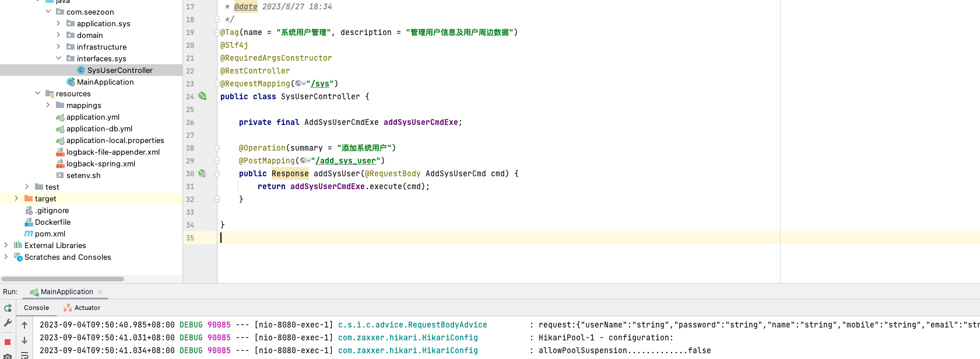Click the Rerun MainApplication icon
Screen dimensions: 980x359
pos(8,308)
